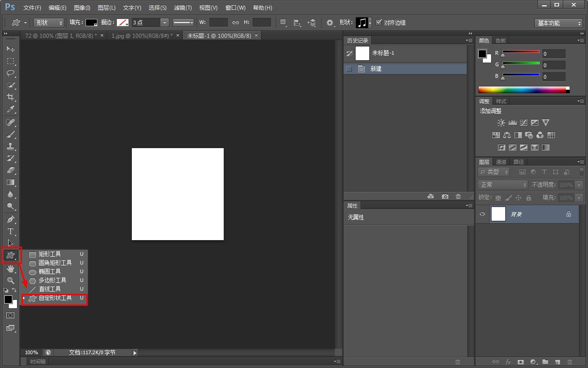Viewport: 588px width, 368px height.
Task: Select the Eyedropper tool
Action: pos(11,109)
